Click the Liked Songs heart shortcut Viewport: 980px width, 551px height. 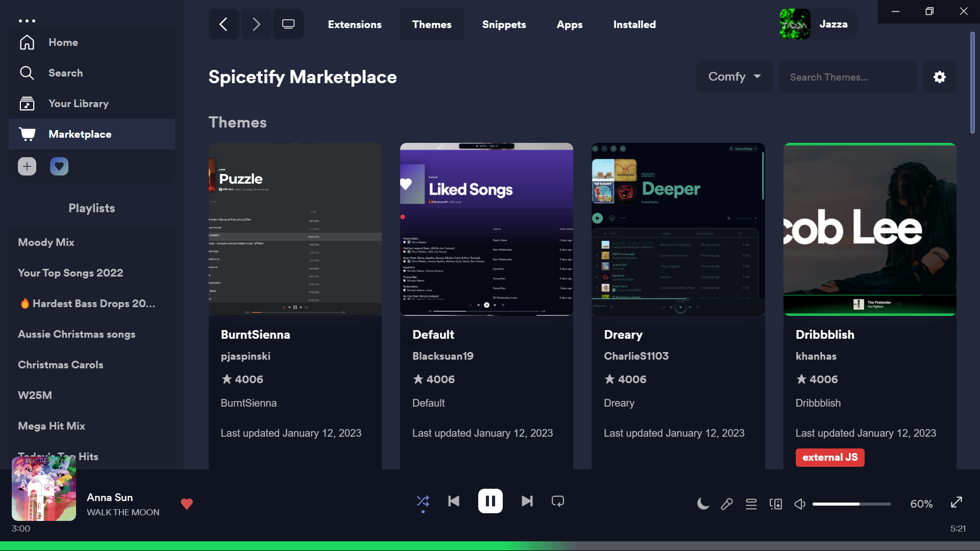coord(59,166)
